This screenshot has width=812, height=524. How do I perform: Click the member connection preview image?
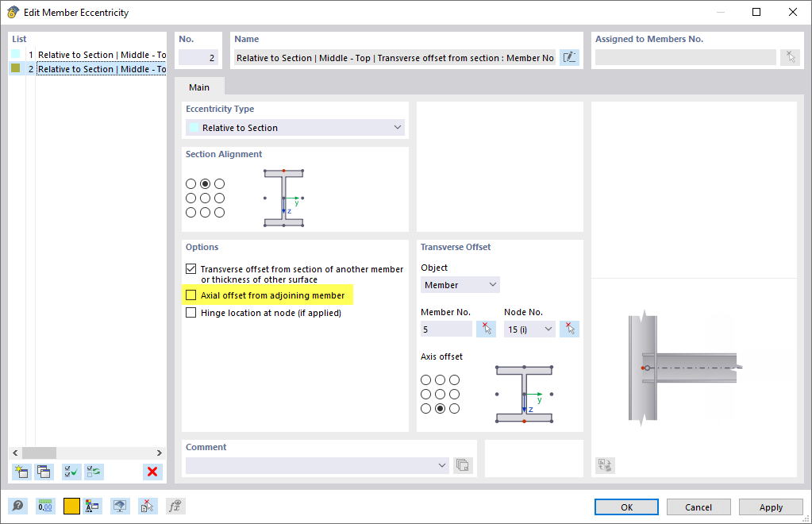point(685,368)
